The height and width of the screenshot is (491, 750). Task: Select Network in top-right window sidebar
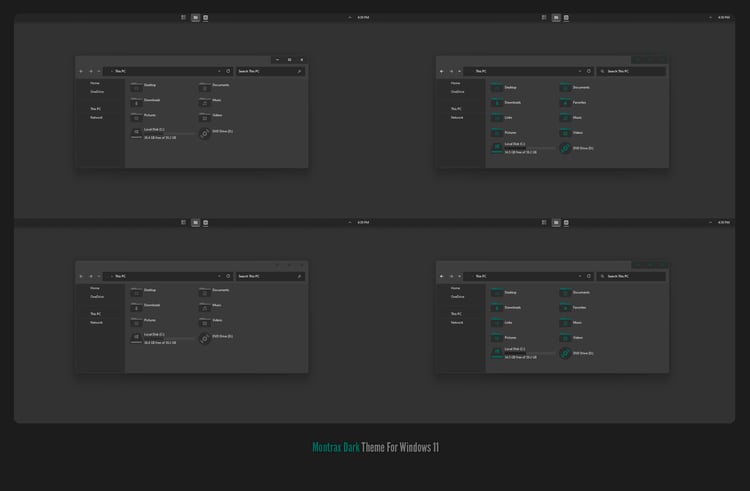(457, 118)
